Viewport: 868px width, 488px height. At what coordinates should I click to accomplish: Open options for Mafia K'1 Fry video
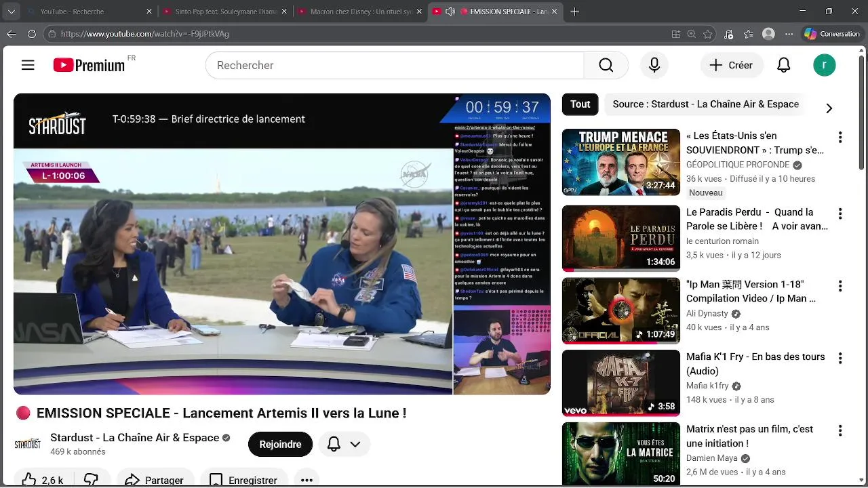pyautogui.click(x=840, y=359)
